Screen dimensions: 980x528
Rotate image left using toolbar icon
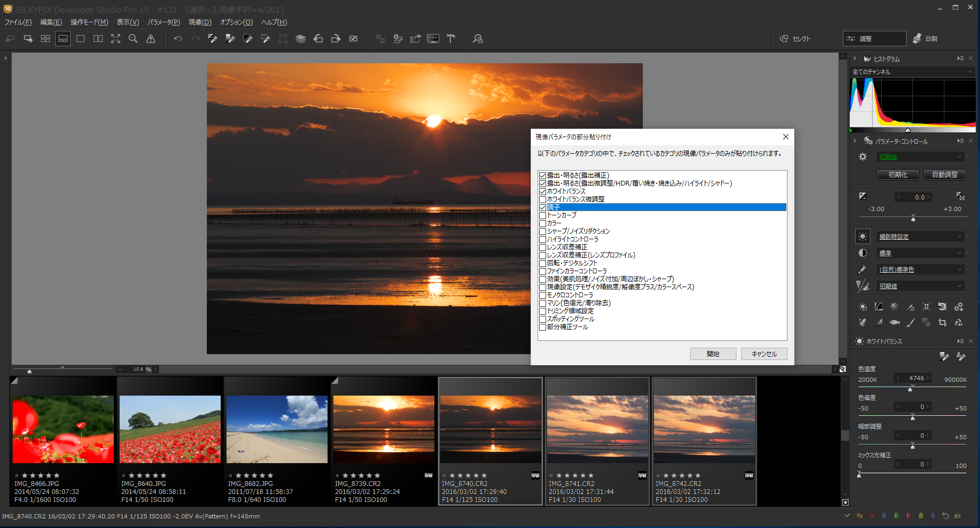click(318, 39)
